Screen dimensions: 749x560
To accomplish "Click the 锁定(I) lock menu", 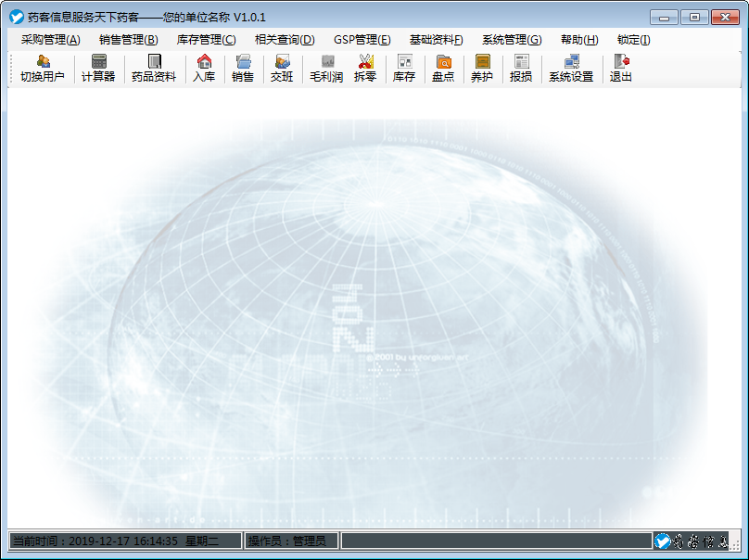I will 633,40.
